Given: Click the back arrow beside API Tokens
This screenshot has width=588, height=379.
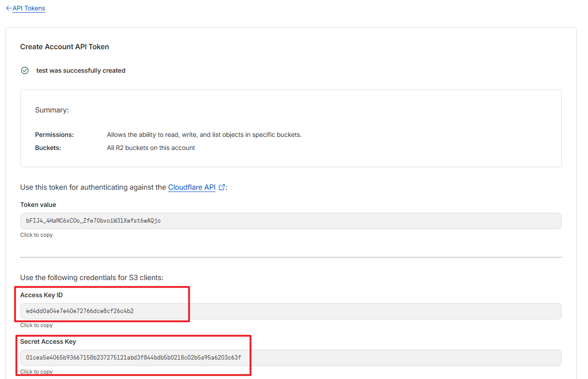Looking at the screenshot, I should (x=9, y=8).
